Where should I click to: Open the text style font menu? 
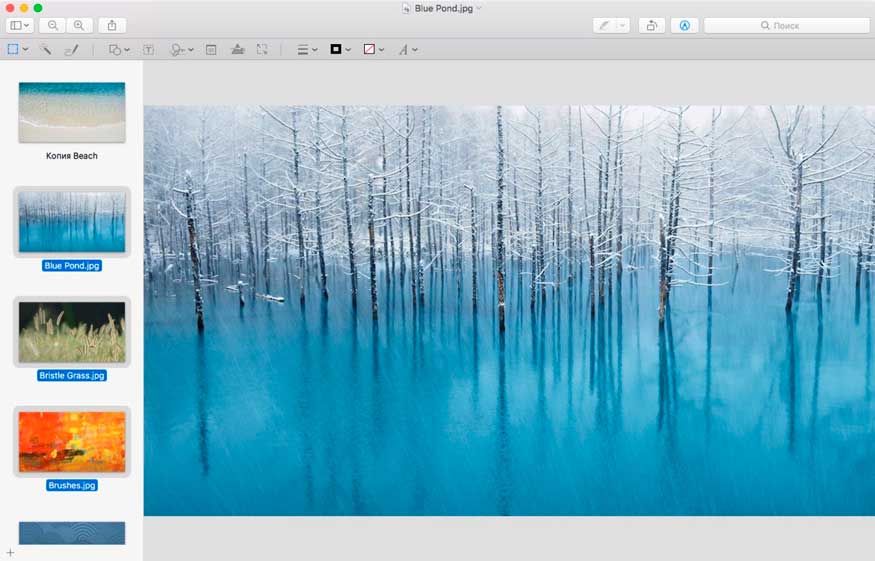coord(408,50)
